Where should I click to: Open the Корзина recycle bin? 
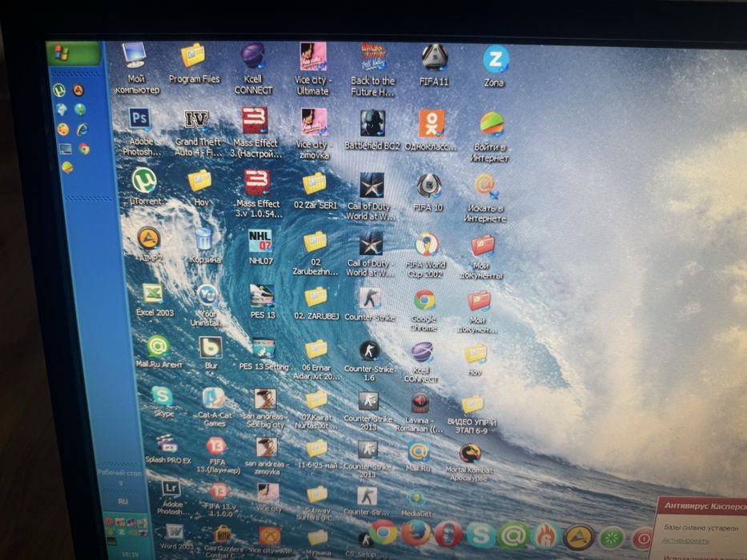[205, 246]
